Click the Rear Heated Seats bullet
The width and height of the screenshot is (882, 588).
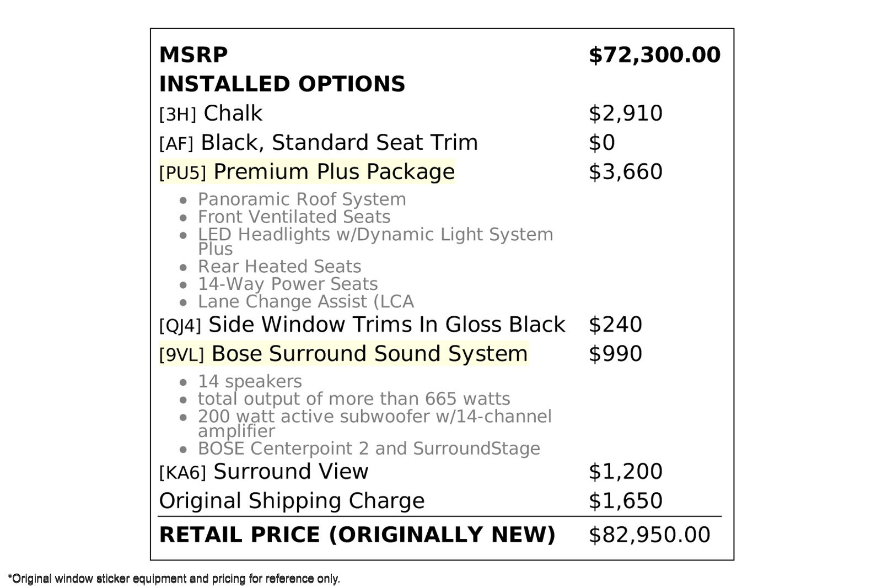click(279, 266)
